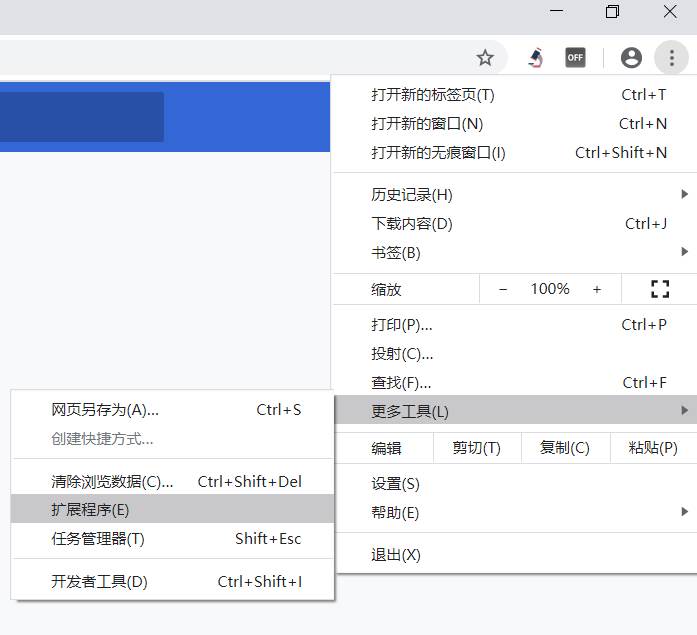This screenshot has width=697, height=635.
Task: Open the user profile avatar icon
Action: pos(631,58)
